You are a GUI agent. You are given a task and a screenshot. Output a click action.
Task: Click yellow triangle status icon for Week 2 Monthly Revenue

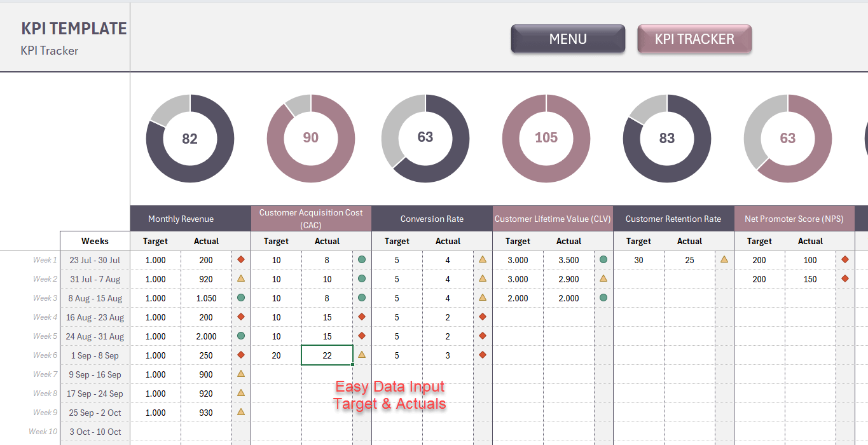point(241,278)
